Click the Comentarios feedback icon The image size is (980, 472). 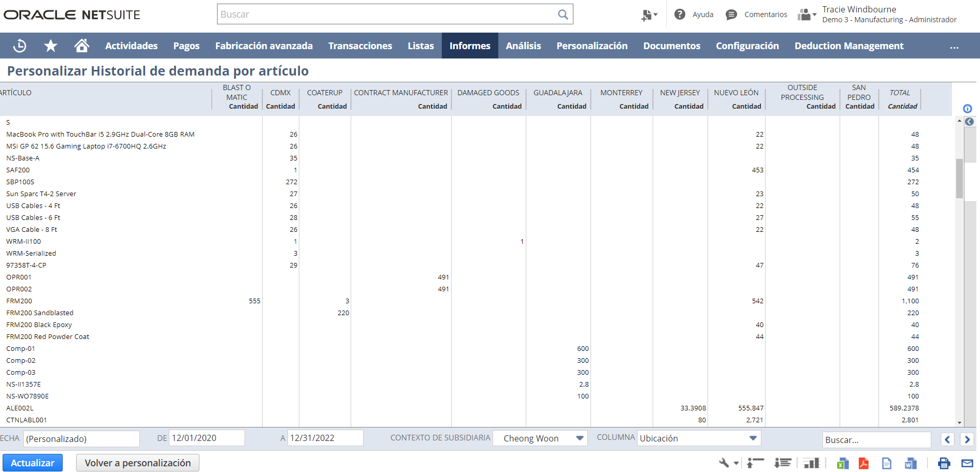click(731, 14)
